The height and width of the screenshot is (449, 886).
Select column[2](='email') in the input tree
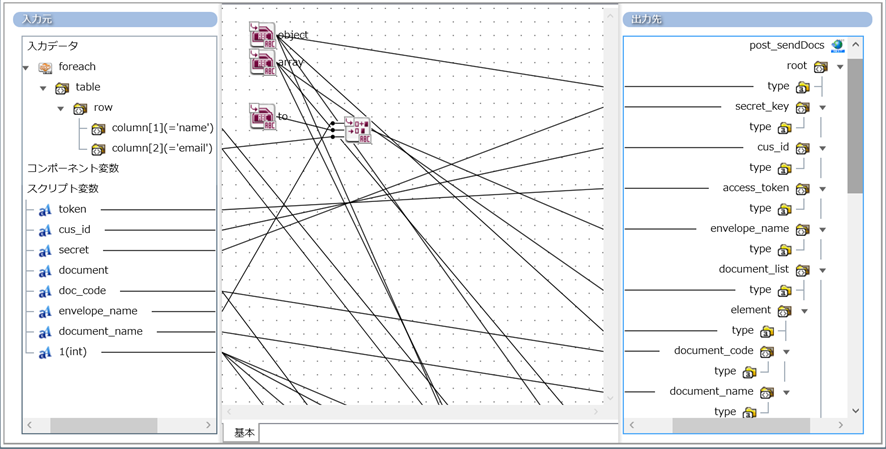162,148
